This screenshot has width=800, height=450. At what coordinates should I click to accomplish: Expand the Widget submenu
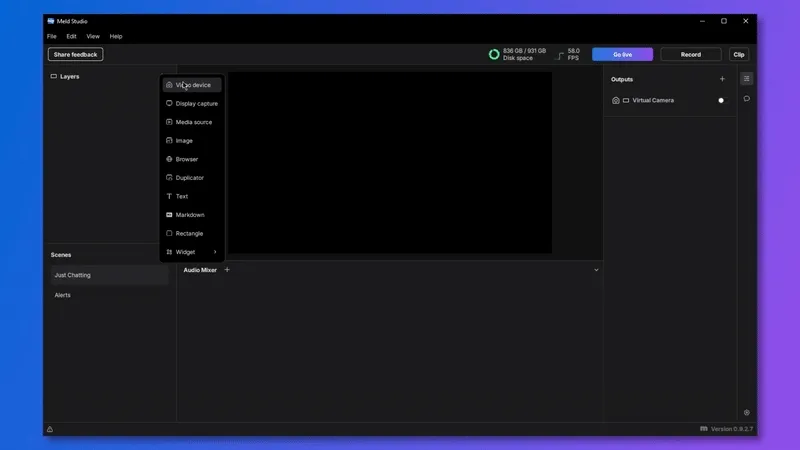[192, 252]
